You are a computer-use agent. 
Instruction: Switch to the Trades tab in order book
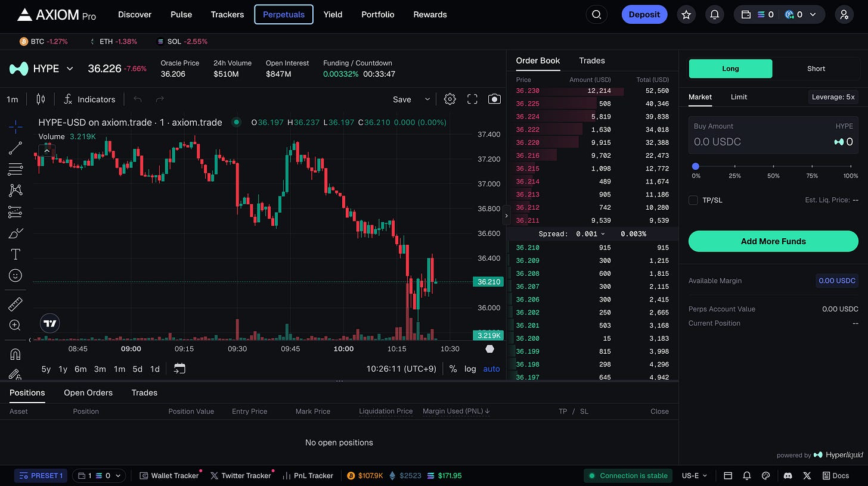[592, 61]
